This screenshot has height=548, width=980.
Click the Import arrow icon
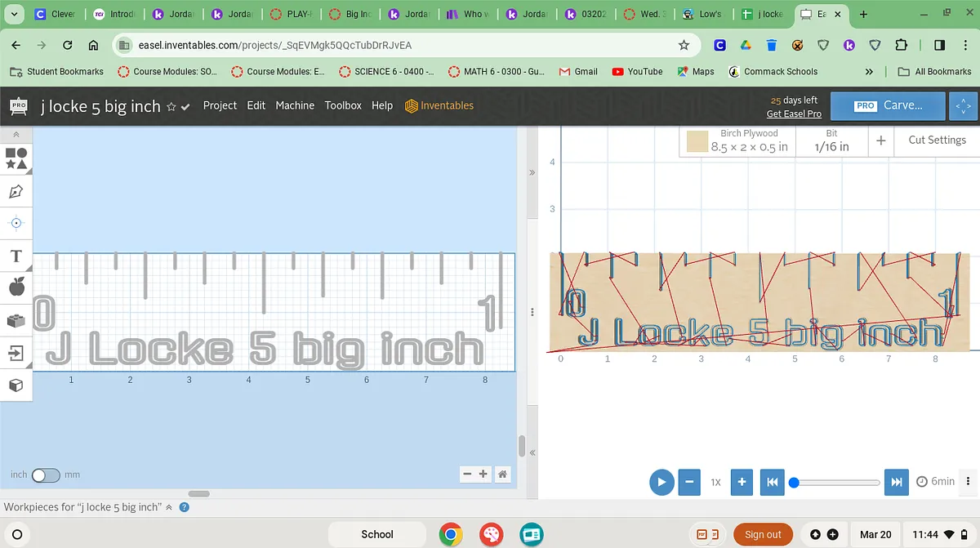(x=16, y=353)
